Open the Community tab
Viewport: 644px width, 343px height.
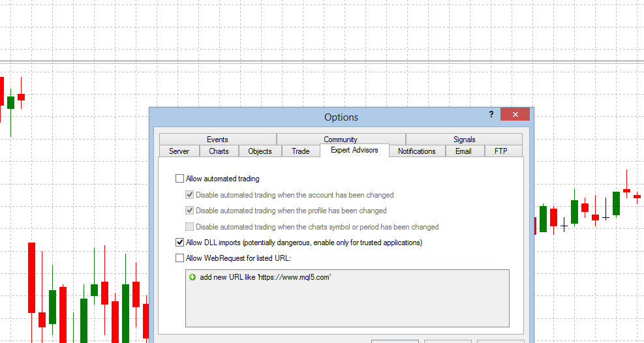tap(341, 140)
